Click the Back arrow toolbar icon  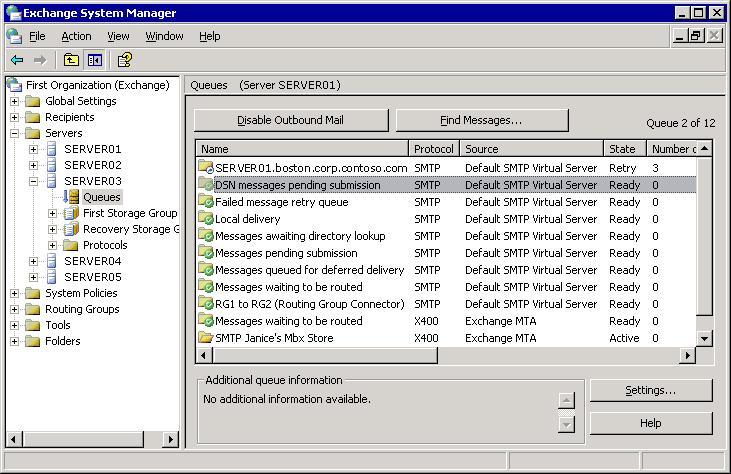click(17, 60)
